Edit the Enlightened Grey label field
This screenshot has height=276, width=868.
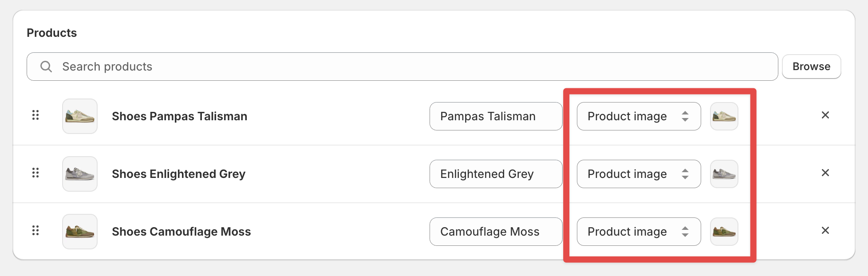point(496,174)
